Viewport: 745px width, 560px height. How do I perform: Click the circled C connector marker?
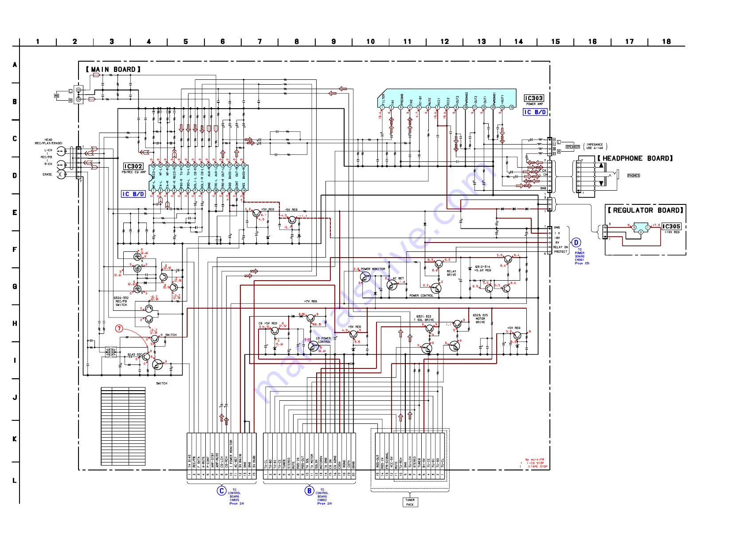222,491
